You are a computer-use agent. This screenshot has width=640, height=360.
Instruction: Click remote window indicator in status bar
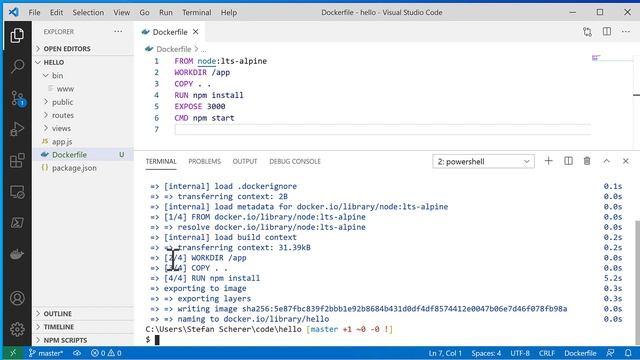tap(13, 353)
